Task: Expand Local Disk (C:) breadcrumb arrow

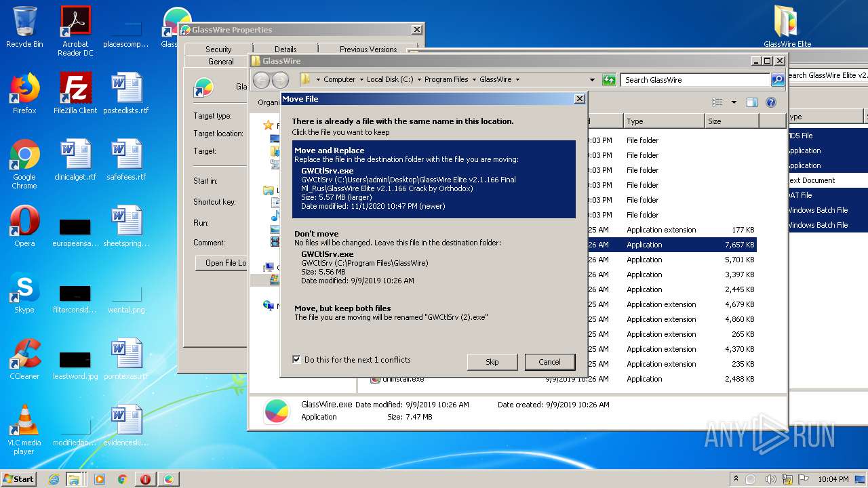Action: click(419, 80)
